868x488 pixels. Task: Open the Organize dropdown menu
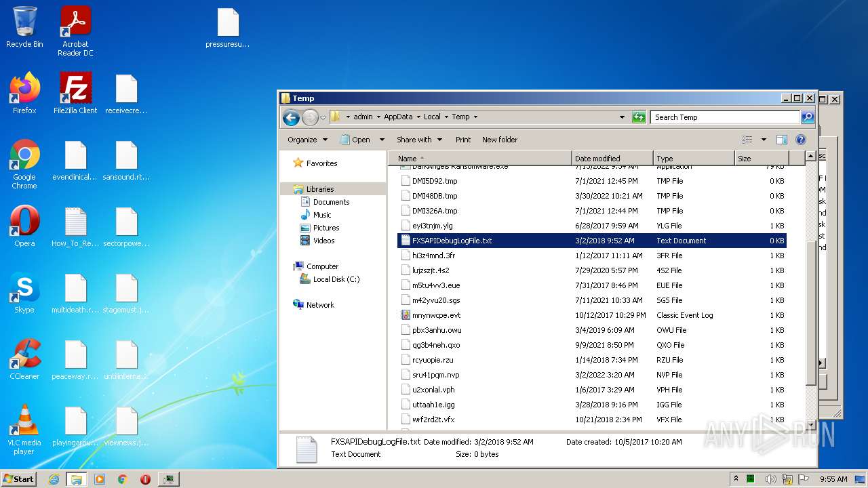tap(307, 140)
